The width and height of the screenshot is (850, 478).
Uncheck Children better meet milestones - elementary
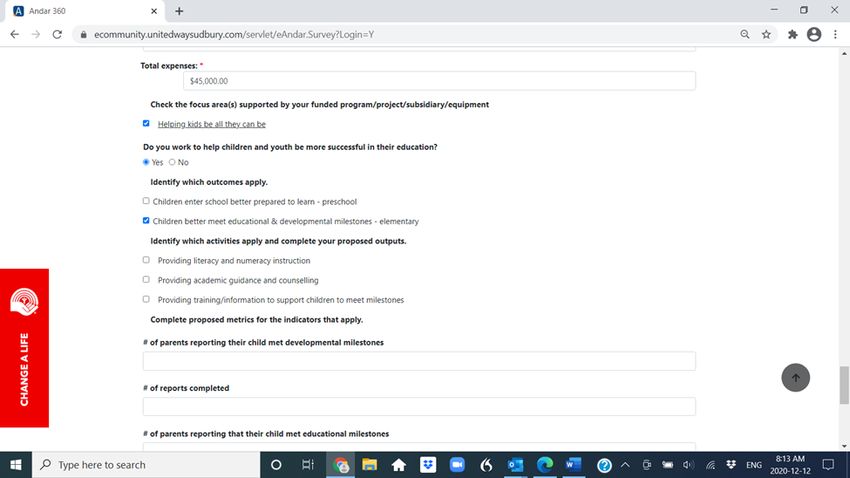click(146, 220)
